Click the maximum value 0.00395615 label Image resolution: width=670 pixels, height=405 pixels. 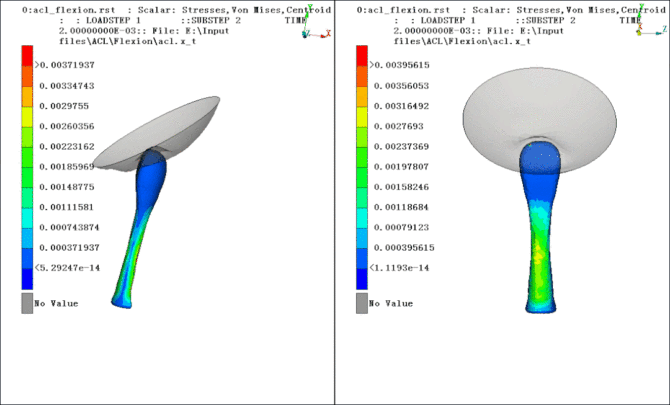(x=402, y=65)
